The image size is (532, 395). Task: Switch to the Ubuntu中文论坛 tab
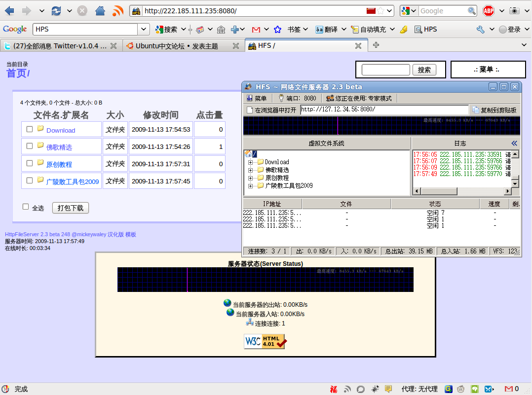pos(183,46)
